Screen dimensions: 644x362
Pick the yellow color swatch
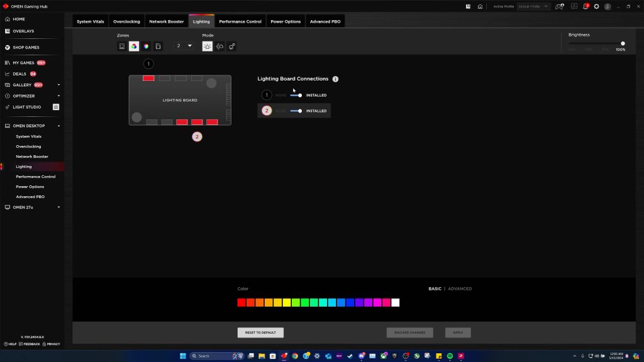(x=287, y=303)
